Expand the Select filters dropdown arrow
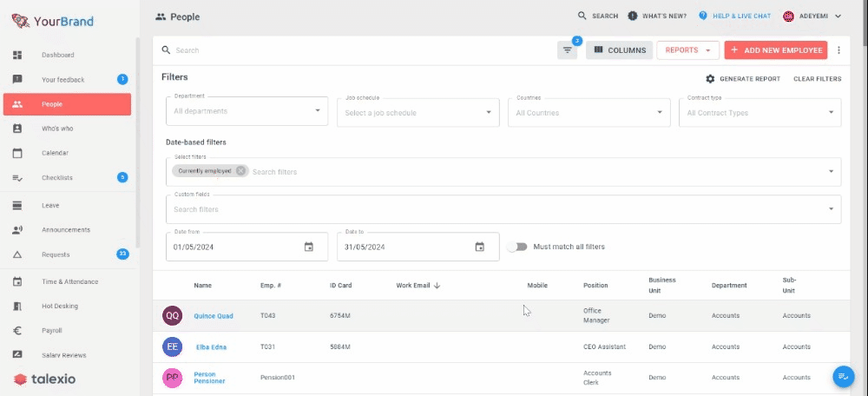 click(831, 172)
